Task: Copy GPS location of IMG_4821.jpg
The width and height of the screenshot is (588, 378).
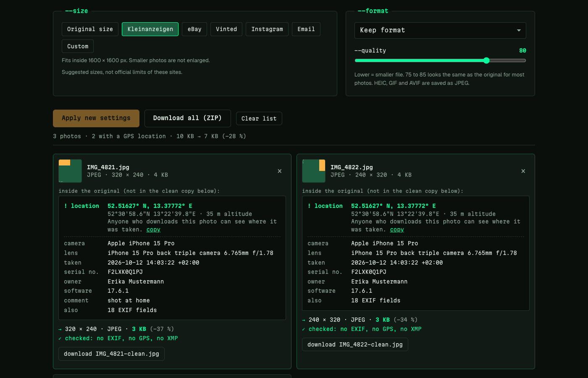Action: 153,230
